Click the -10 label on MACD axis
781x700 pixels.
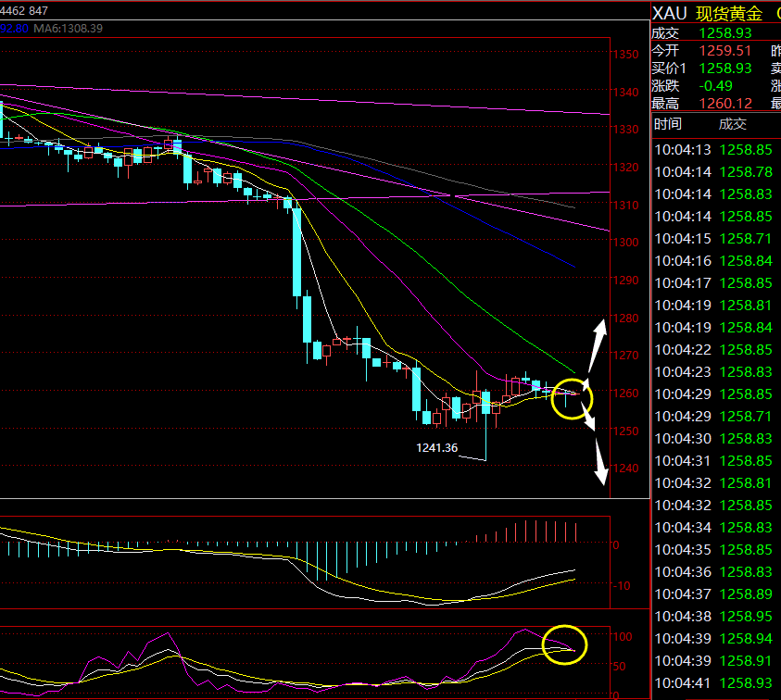tap(621, 585)
